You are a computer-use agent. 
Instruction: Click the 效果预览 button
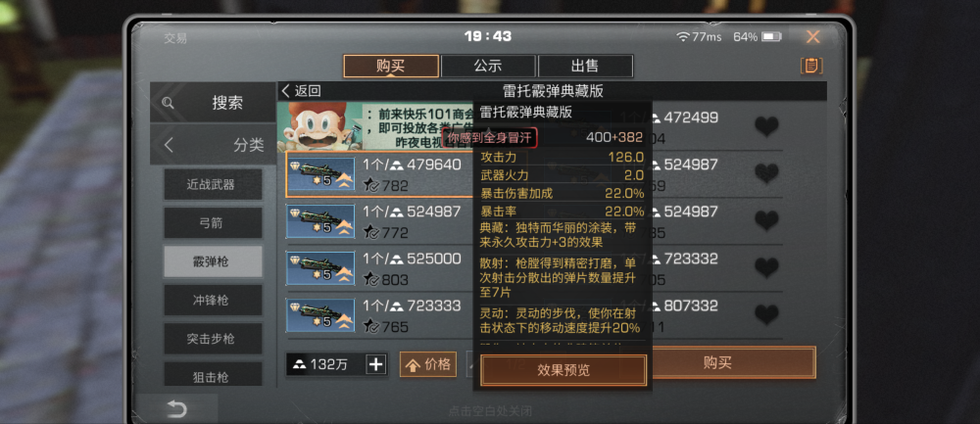pyautogui.click(x=563, y=370)
